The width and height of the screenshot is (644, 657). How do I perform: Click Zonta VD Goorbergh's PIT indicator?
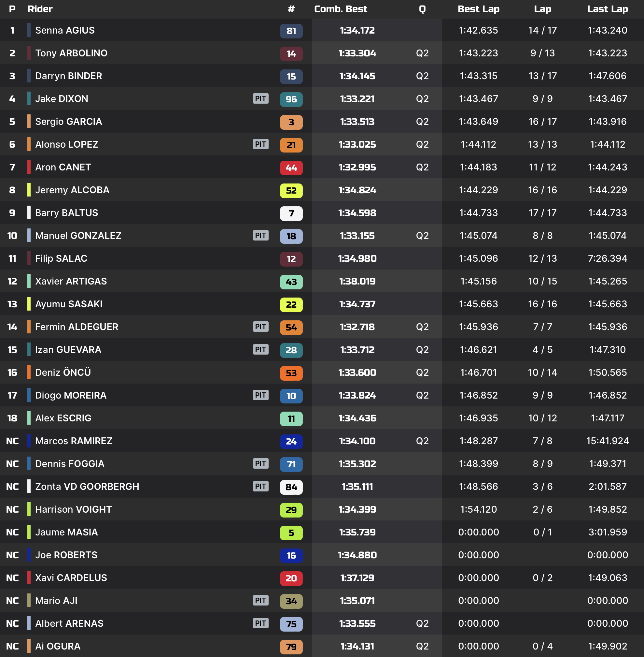260,487
